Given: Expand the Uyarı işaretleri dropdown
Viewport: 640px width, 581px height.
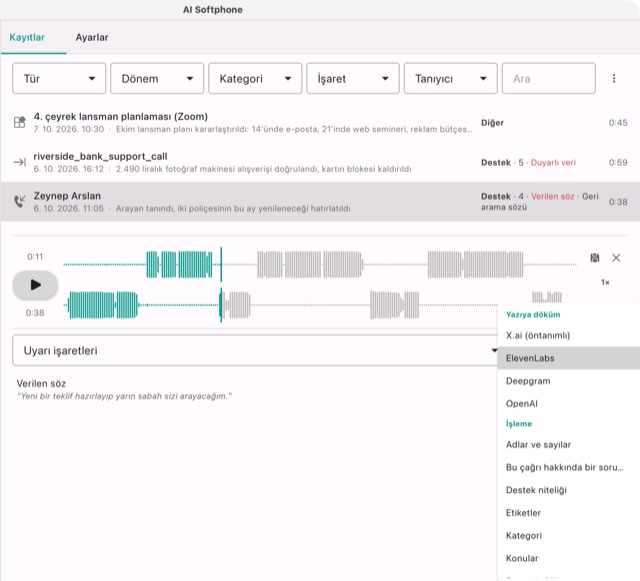Looking at the screenshot, I should [257, 350].
